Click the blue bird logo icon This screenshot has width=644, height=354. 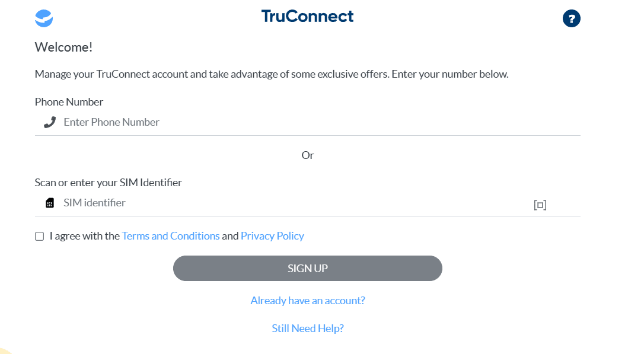(44, 18)
